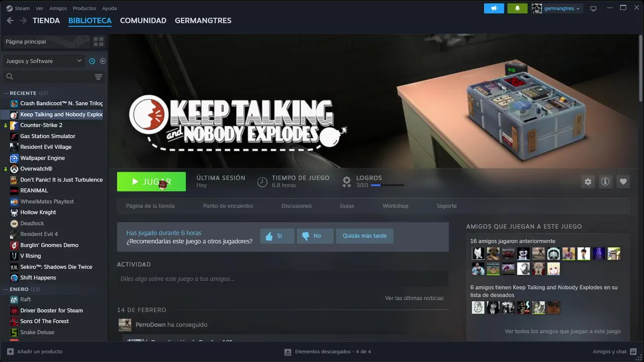
Task: Vote Sí to recommend the game
Action: click(x=277, y=236)
